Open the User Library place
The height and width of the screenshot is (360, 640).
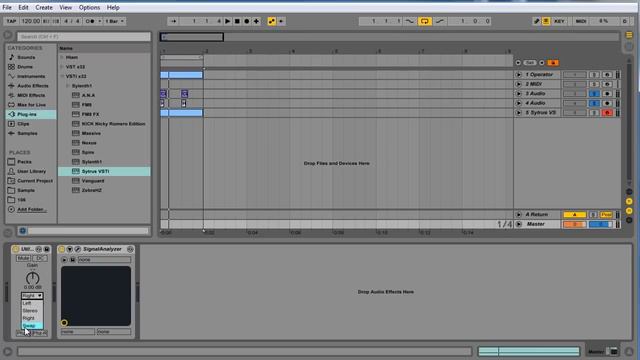(x=31, y=171)
